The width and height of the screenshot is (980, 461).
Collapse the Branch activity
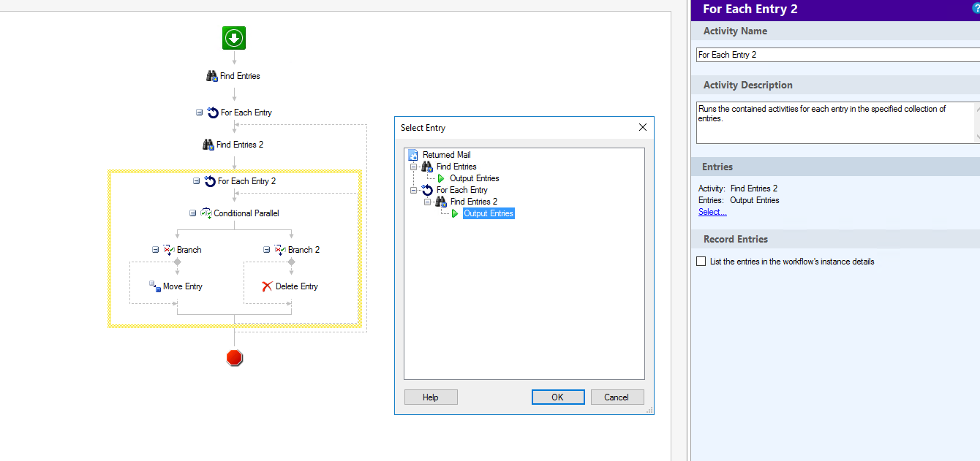(156, 250)
